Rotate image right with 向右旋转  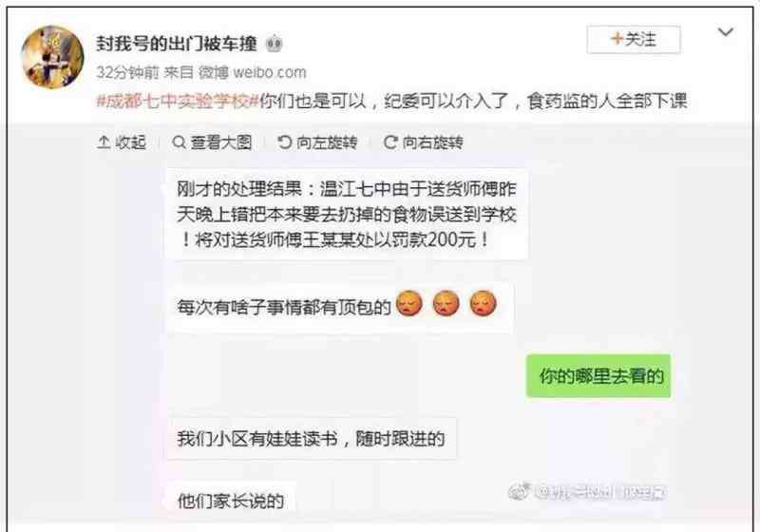[x=424, y=142]
